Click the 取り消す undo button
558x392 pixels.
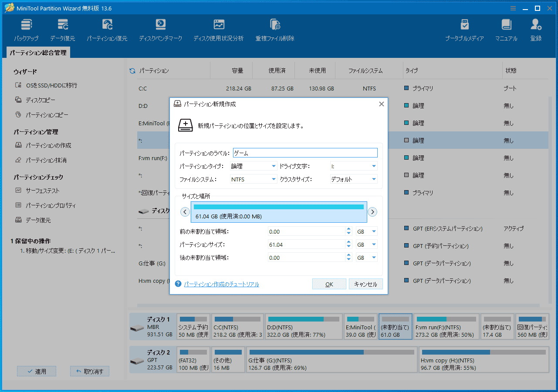(90, 371)
